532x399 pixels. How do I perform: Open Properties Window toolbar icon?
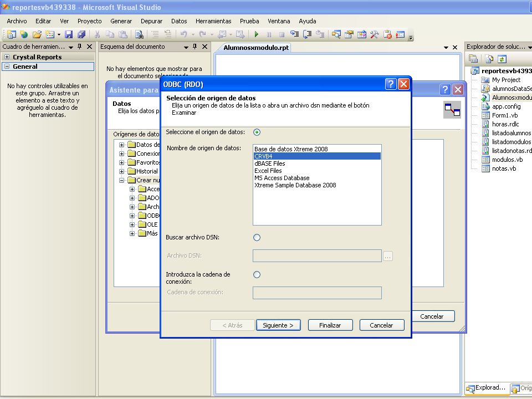(x=349, y=34)
